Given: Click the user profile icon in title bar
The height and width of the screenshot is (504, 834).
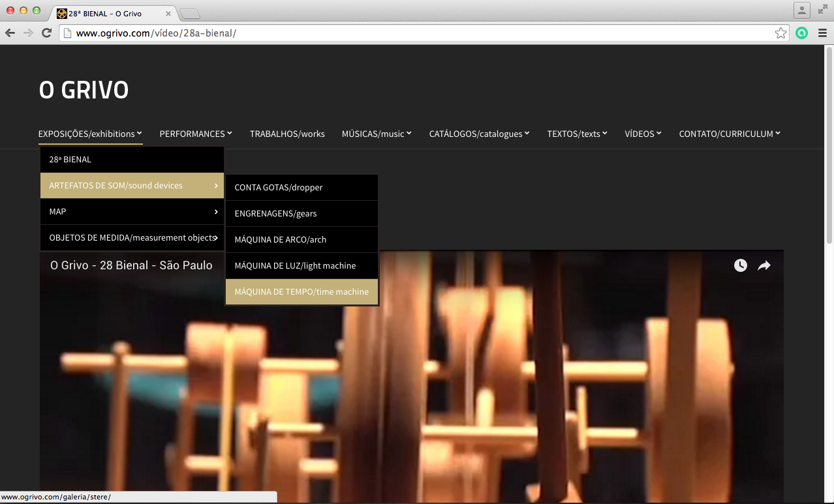Looking at the screenshot, I should click(x=801, y=10).
